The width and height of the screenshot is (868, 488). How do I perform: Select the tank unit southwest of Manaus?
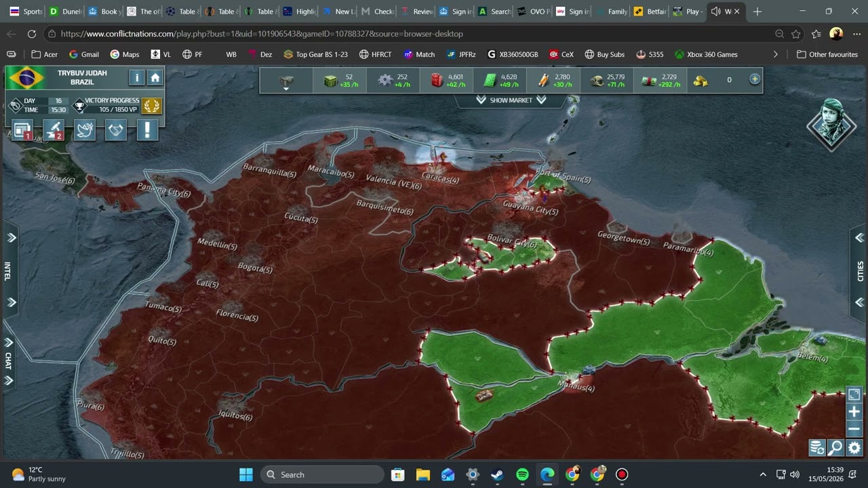tap(484, 395)
